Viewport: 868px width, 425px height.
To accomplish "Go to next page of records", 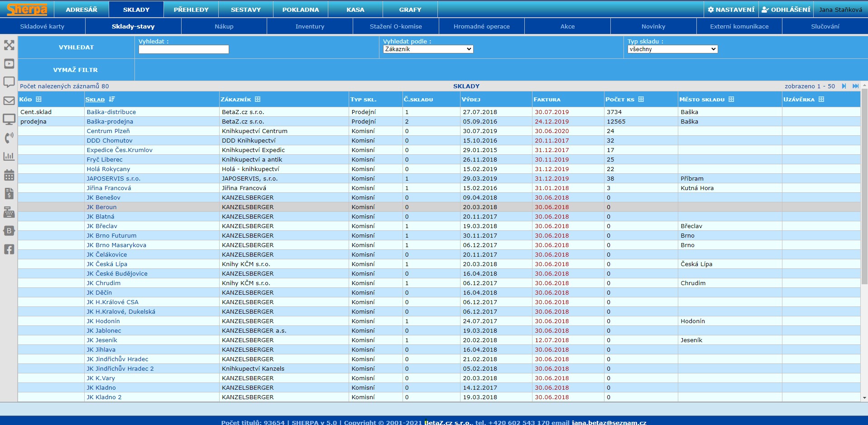I will (844, 86).
